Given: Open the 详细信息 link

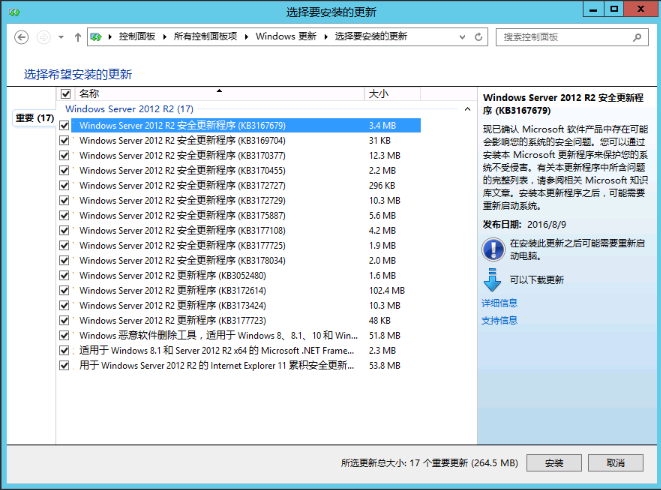Looking at the screenshot, I should coord(500,303).
